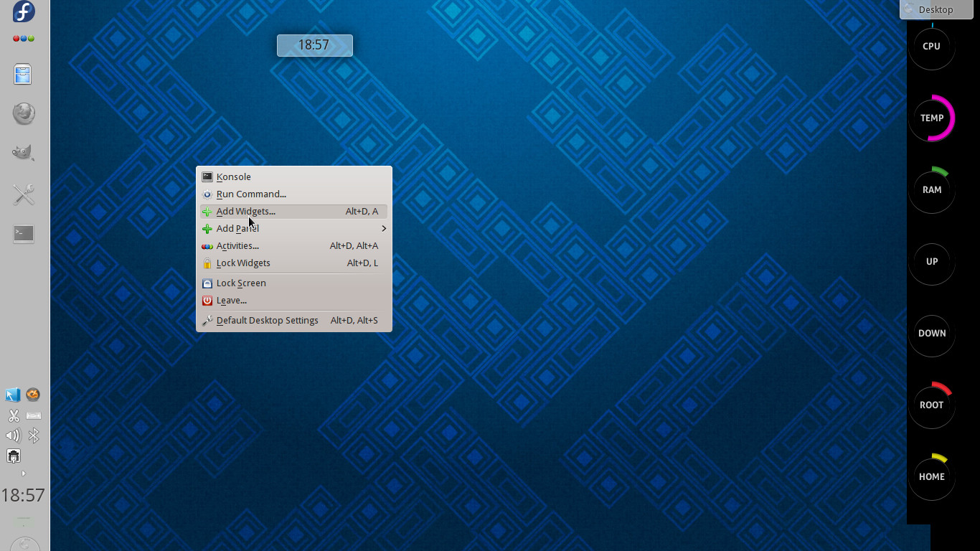
Task: Click the Run Command gear icon in menu
Action: coord(207,194)
